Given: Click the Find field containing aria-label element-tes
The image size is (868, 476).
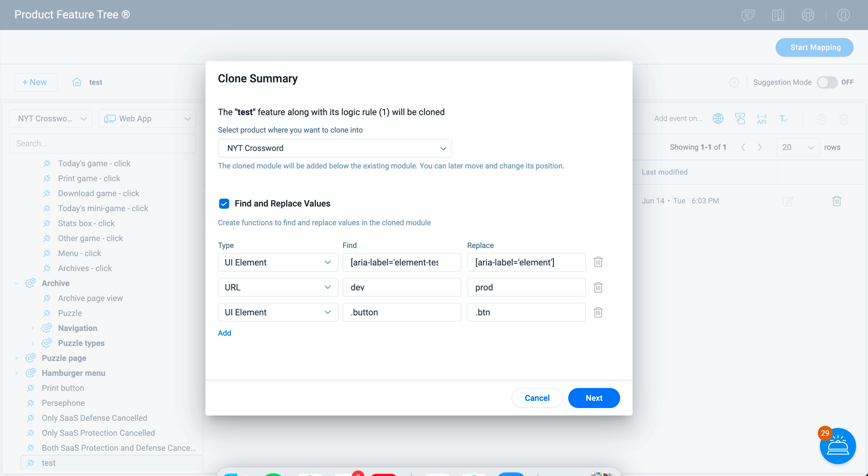Looking at the screenshot, I should coord(402,262).
